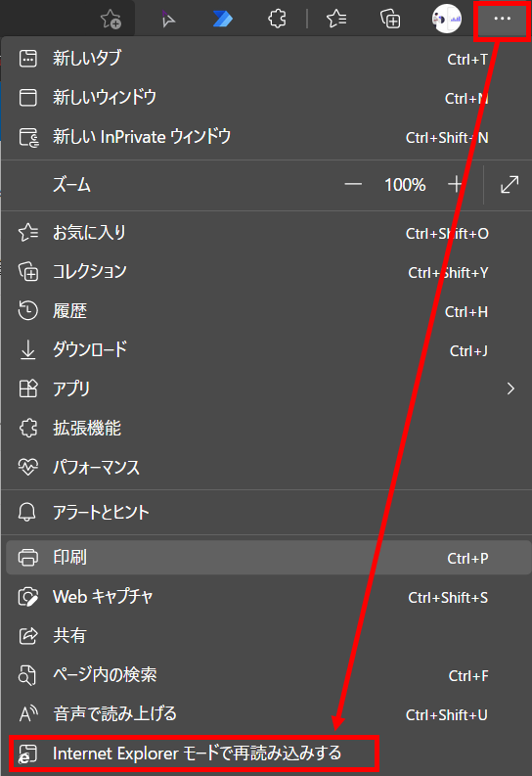
Task: Click the cursor-shaped extension icon
Action: tap(167, 19)
